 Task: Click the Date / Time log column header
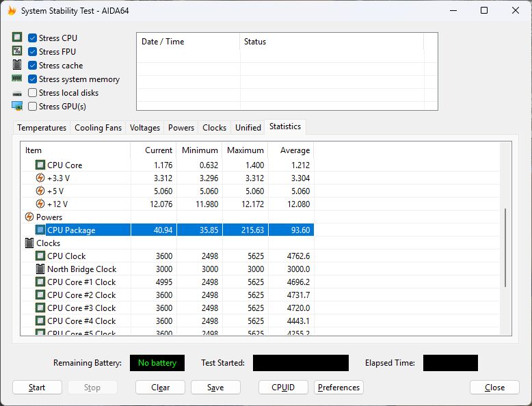(x=188, y=42)
